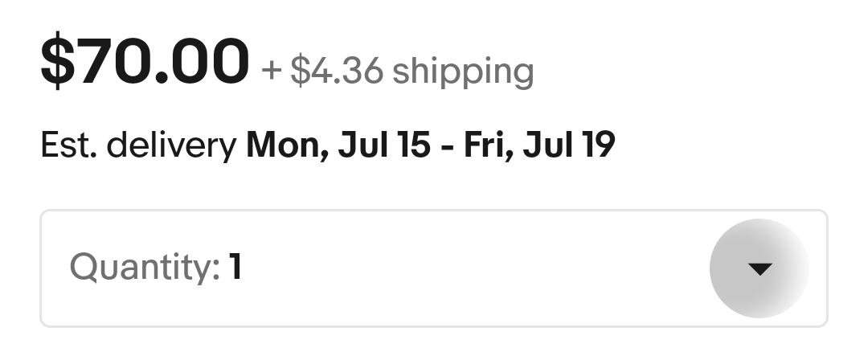Image resolution: width=868 pixels, height=356 pixels.
Task: Expand quantity options with the round arrow button
Action: pos(759,268)
